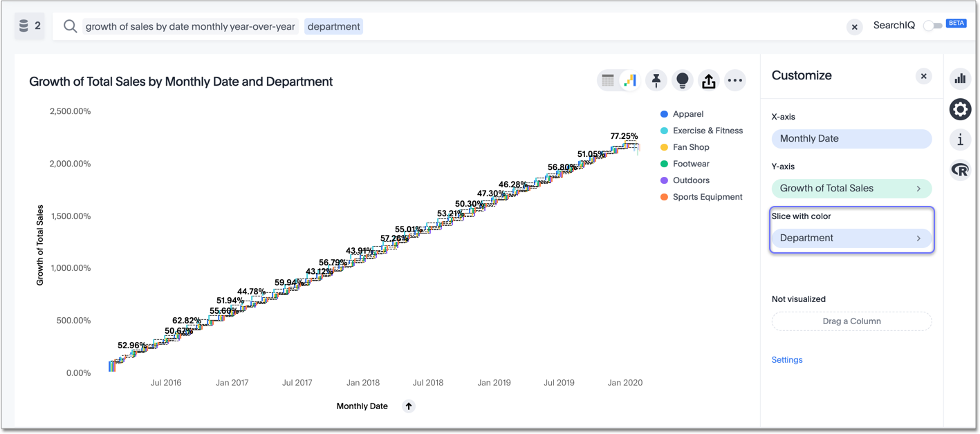This screenshot has width=980, height=434.
Task: Open the chart configuration gear icon
Action: tap(960, 109)
